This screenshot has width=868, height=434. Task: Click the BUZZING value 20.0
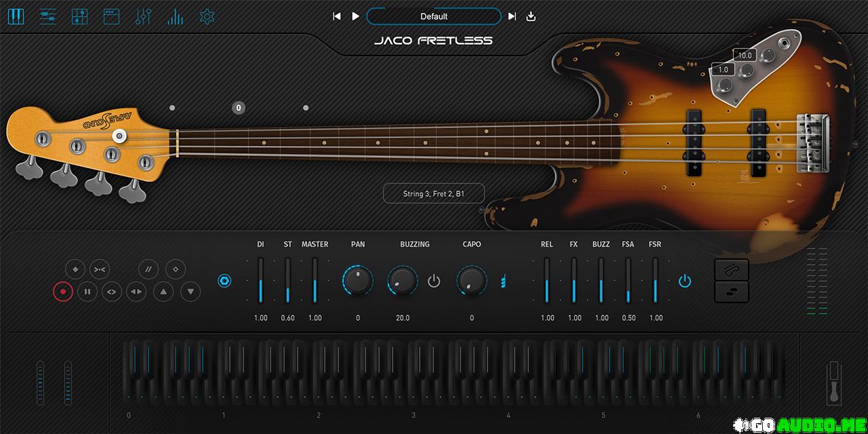(x=403, y=317)
